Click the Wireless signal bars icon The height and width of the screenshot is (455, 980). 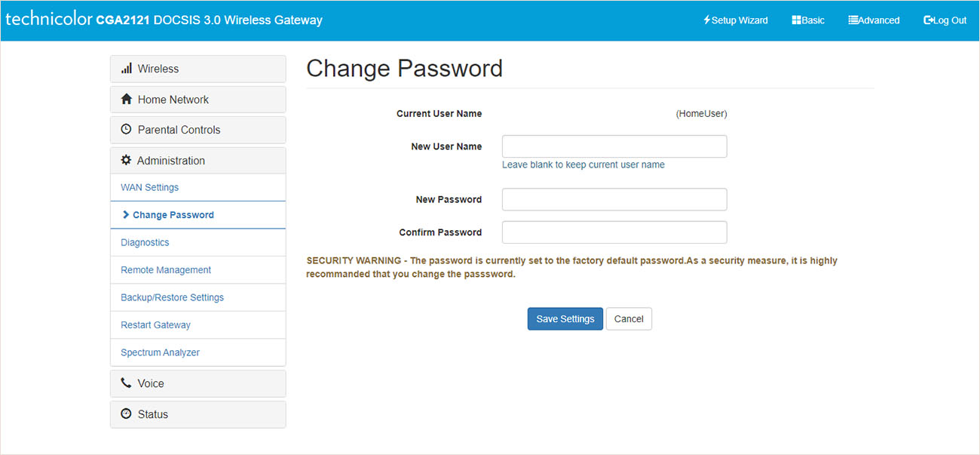pyautogui.click(x=127, y=69)
